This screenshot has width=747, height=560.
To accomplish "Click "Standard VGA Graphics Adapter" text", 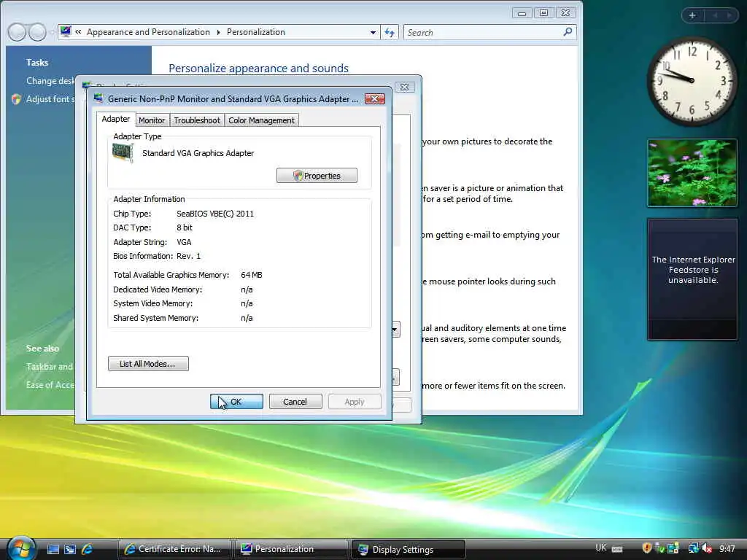I will click(x=198, y=153).
